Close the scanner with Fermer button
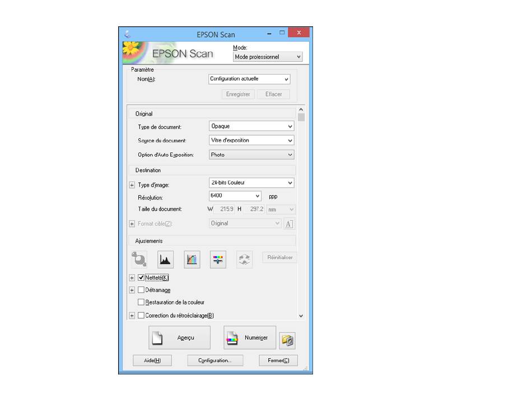The image size is (532, 398). (x=278, y=360)
